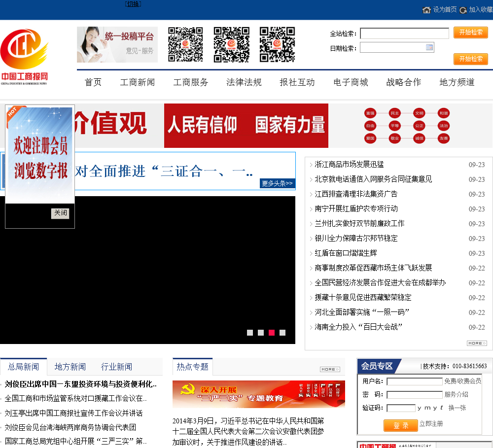This screenshot has width=493, height=448.
Task: Open the 工商服务 nav item
Action: (191, 82)
